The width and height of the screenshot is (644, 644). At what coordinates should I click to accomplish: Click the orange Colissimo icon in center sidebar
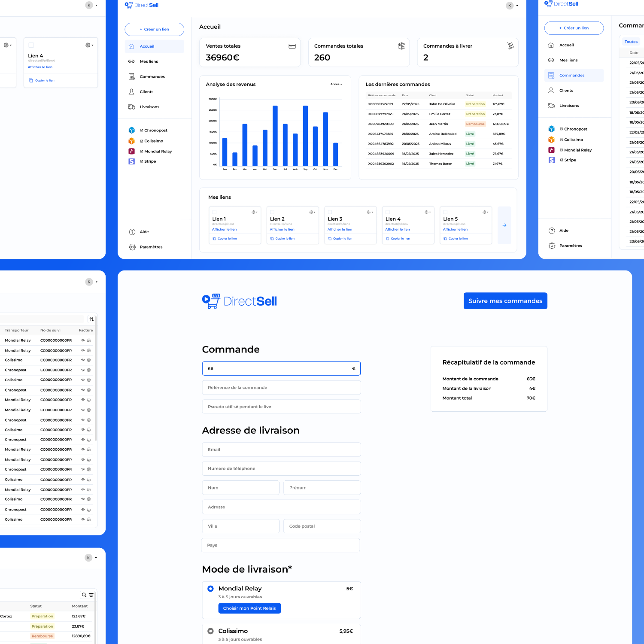coord(132,141)
